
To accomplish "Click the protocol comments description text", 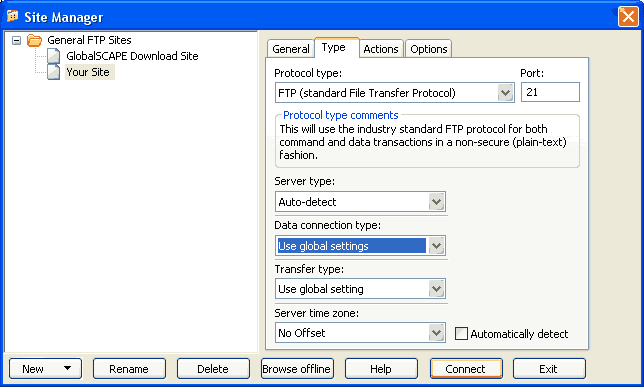I will 423,142.
